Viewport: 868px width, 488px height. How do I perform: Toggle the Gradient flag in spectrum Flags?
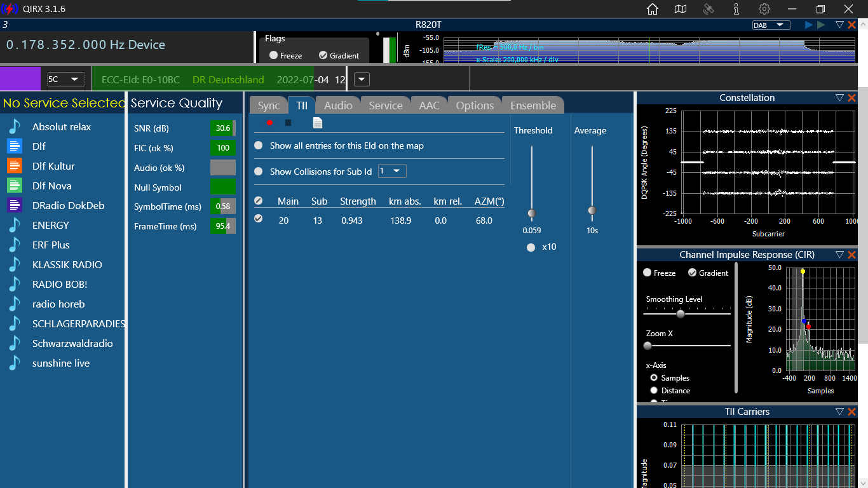[323, 55]
